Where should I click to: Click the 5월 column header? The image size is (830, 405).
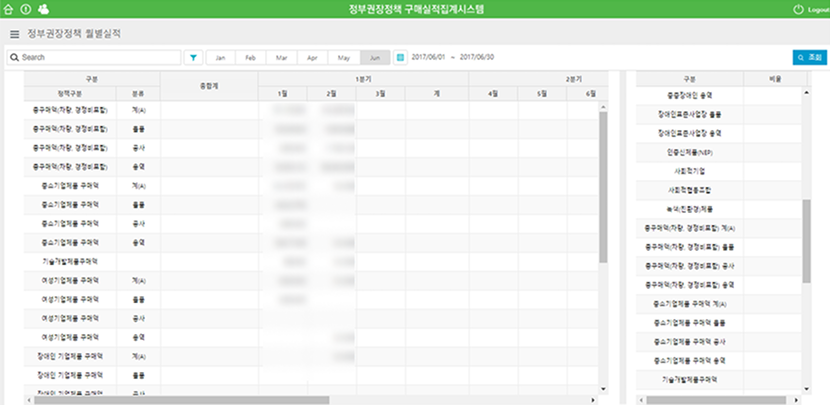(x=543, y=94)
